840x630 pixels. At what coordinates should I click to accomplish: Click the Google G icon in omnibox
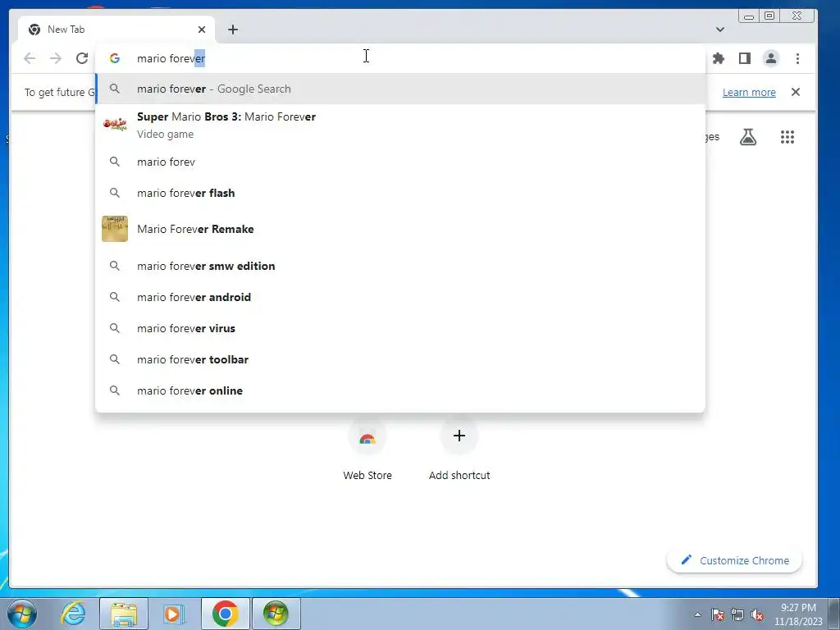click(115, 58)
